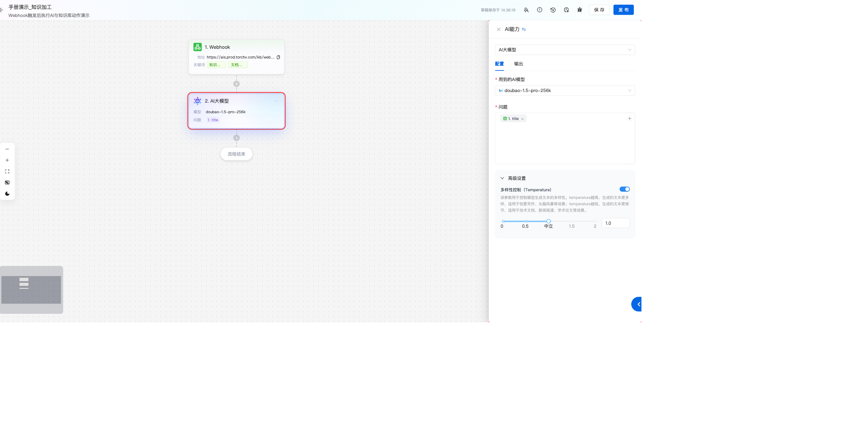Click plus connector below Webhook node
Screen dimensions: 868x430
[x=236, y=84]
